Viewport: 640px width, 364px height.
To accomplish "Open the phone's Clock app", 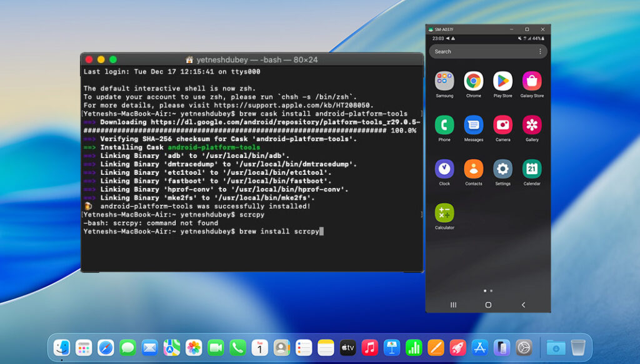I will (x=444, y=169).
